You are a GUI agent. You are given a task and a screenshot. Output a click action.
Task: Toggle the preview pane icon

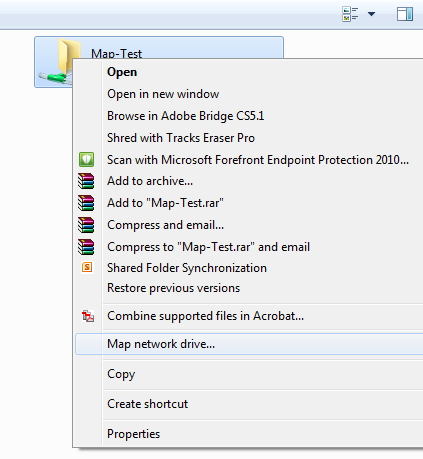click(x=405, y=14)
